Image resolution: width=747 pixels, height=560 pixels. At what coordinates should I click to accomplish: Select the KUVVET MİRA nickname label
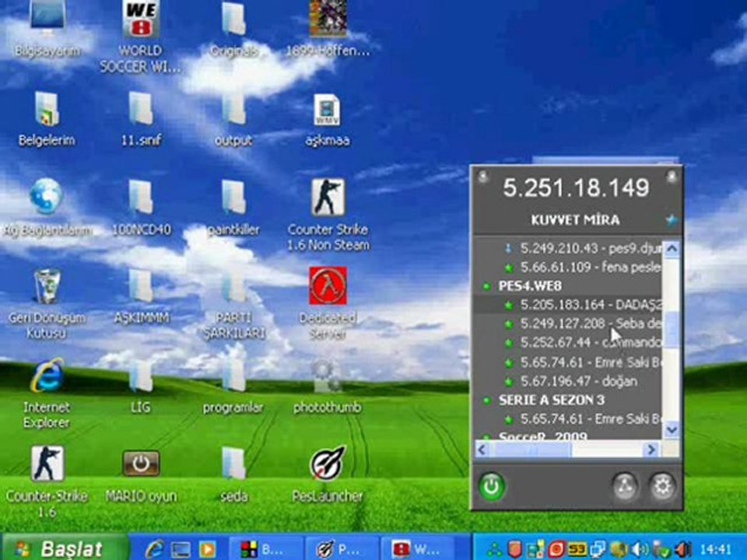tap(576, 219)
